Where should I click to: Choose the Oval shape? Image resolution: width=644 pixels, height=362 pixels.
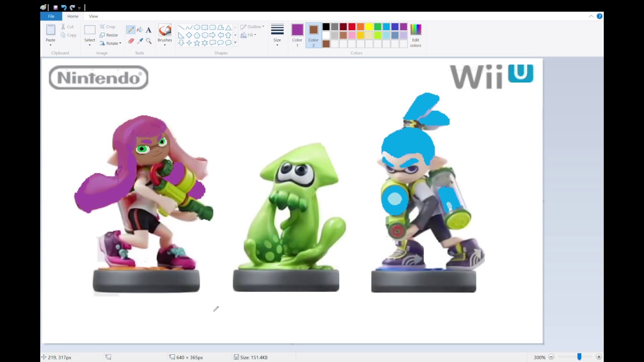197,28
